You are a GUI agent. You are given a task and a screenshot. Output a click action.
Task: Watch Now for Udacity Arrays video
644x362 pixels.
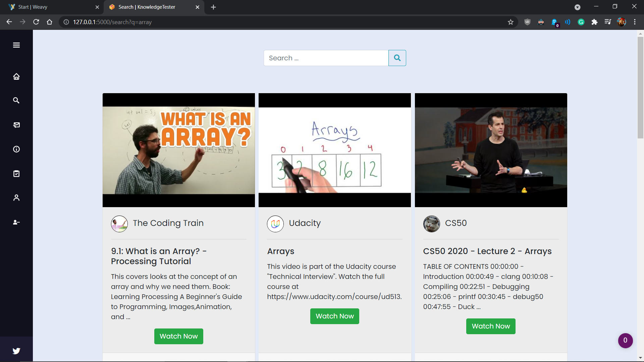click(334, 316)
